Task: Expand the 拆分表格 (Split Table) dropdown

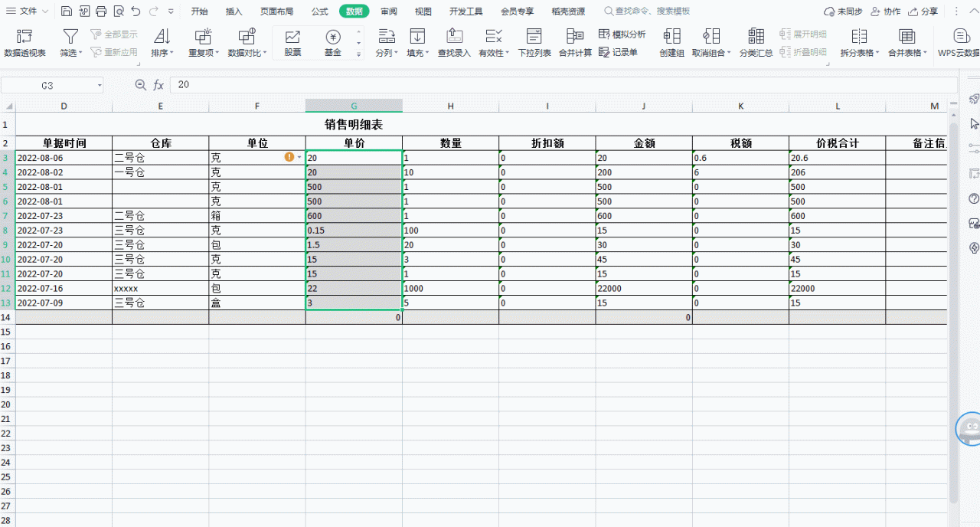Action: [x=877, y=53]
